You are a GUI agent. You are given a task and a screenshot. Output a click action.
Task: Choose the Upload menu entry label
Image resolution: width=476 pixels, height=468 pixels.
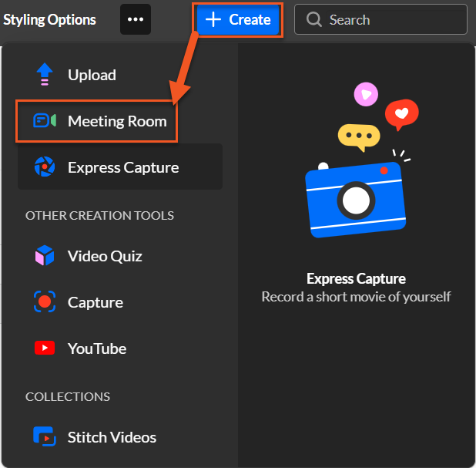[x=92, y=75]
